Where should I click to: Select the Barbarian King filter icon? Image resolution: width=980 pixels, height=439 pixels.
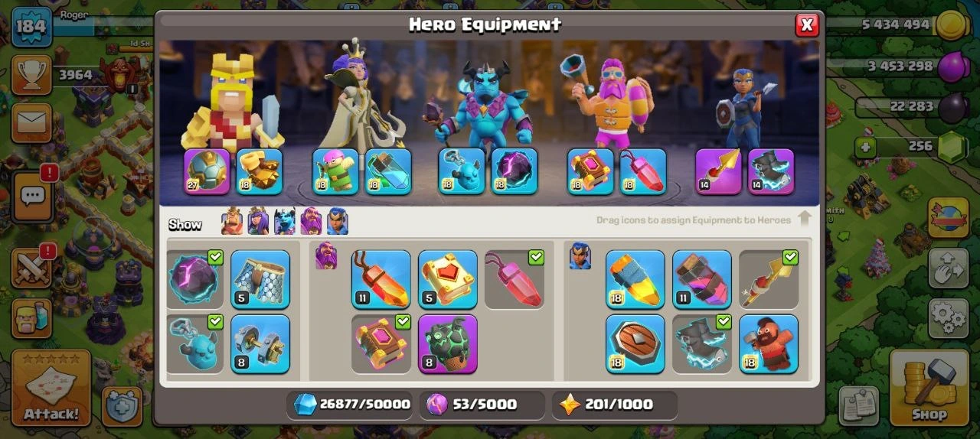(x=232, y=221)
